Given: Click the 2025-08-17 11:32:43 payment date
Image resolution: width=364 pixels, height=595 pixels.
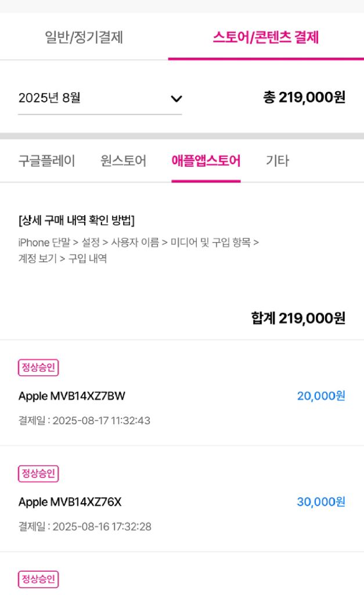Looking at the screenshot, I should click(x=84, y=421).
